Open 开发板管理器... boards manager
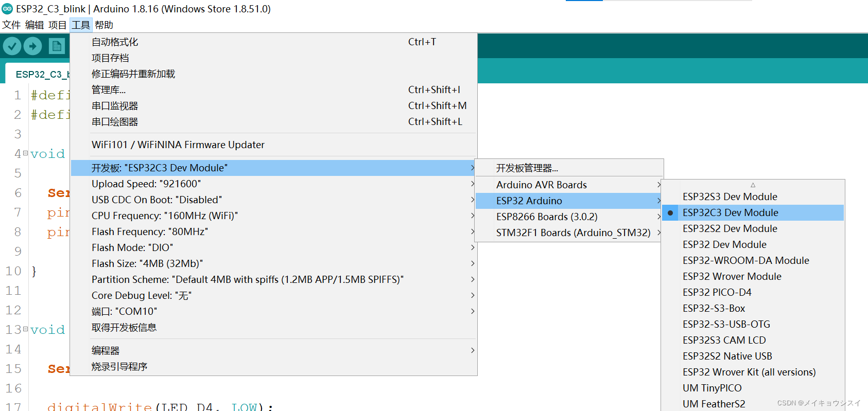 (569, 168)
